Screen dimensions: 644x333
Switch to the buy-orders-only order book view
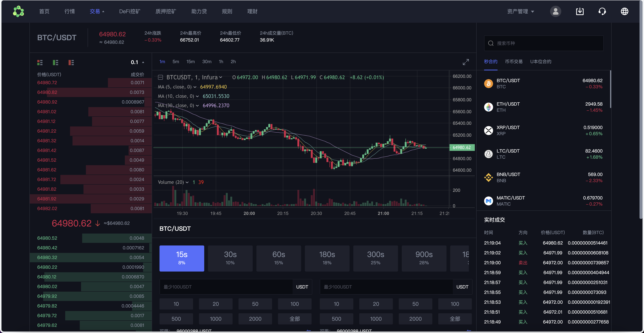click(x=55, y=62)
